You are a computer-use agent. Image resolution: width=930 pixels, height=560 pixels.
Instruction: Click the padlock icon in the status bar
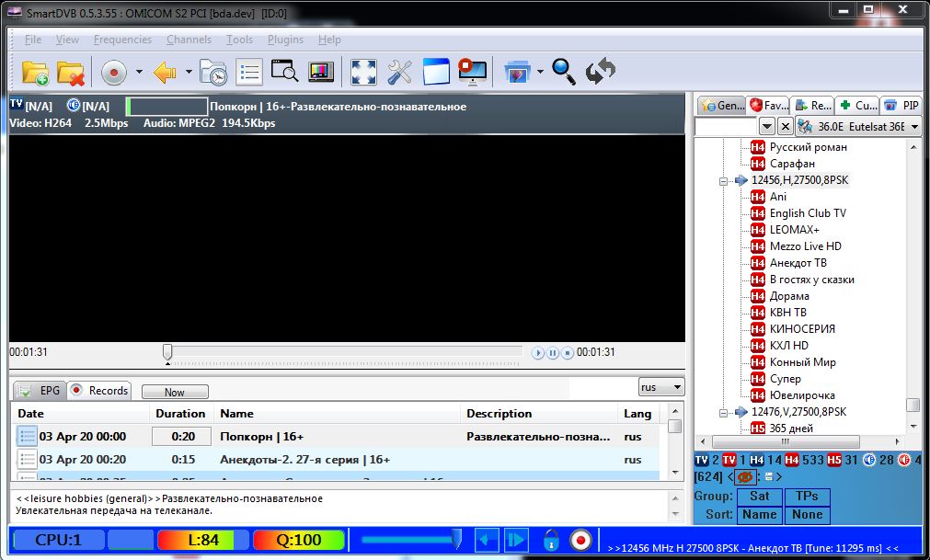pos(551,540)
